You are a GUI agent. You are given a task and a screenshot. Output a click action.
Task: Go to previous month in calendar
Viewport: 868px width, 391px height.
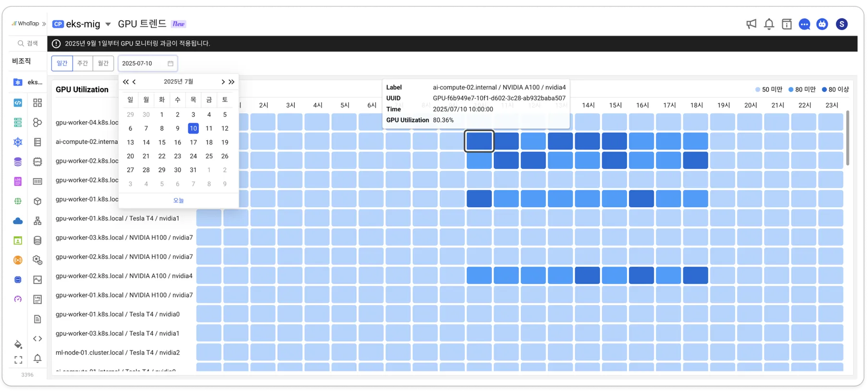(134, 82)
